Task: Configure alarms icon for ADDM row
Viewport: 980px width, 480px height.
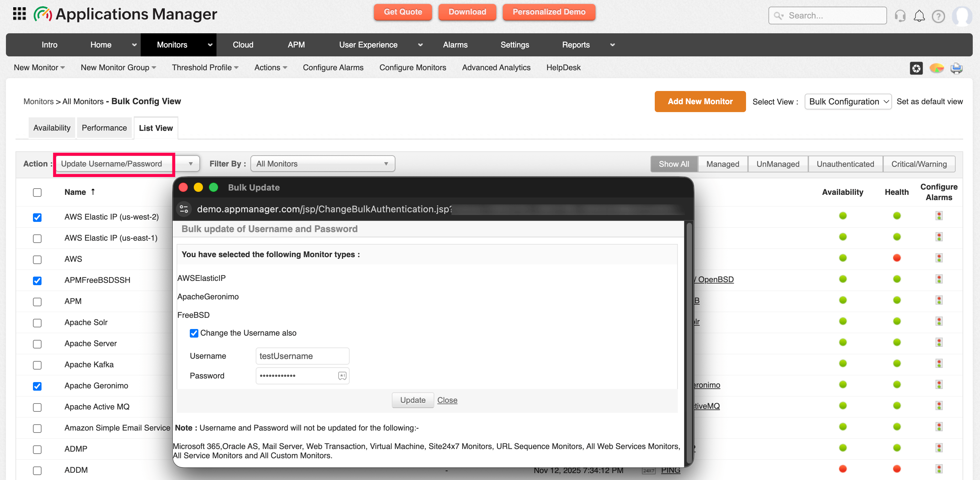Action: coord(939,469)
